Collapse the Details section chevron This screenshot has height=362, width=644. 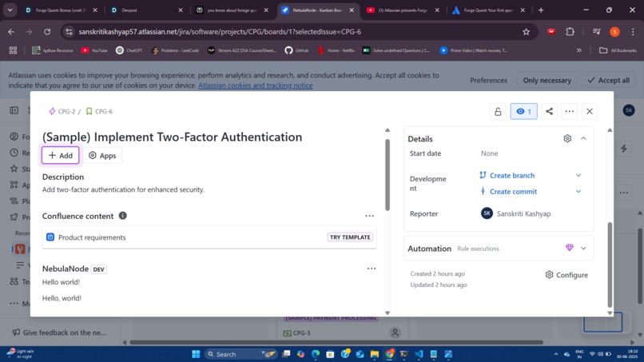[x=583, y=138]
